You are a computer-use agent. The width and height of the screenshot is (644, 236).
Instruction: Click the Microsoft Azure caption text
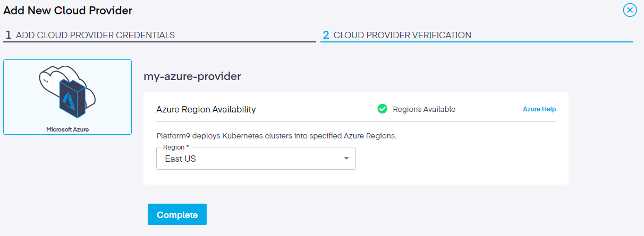[67, 129]
